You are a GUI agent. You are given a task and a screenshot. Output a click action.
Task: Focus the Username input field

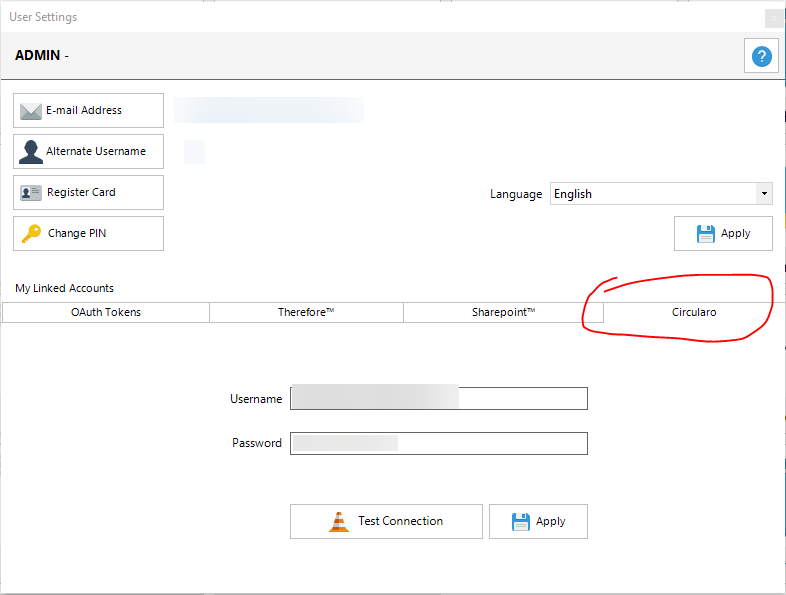point(438,399)
